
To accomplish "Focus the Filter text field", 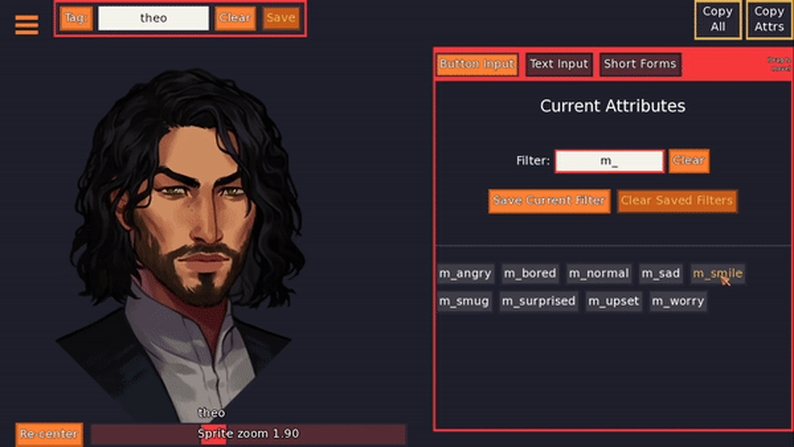I will click(609, 161).
